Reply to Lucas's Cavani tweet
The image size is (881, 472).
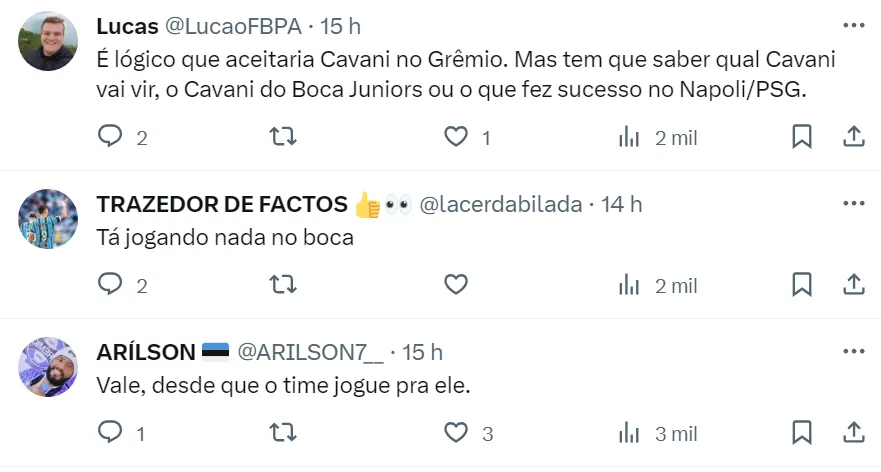[110, 137]
